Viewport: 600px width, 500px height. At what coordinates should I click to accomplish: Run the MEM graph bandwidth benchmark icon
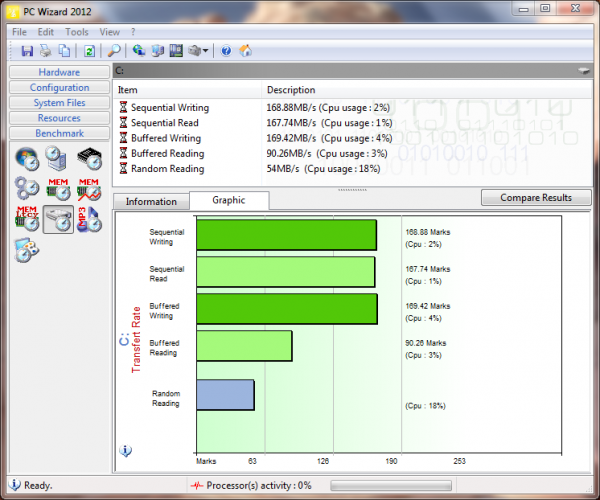click(x=89, y=189)
